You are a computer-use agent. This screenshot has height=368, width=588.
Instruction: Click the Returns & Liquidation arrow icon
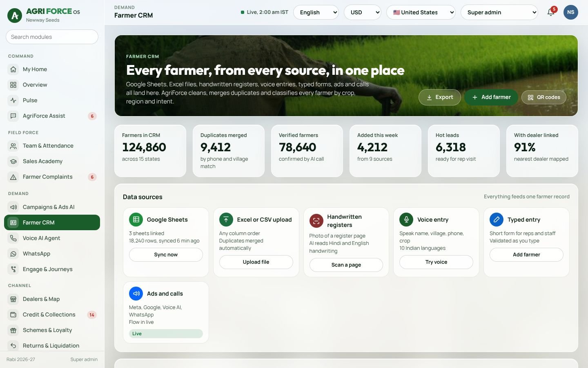point(13,346)
